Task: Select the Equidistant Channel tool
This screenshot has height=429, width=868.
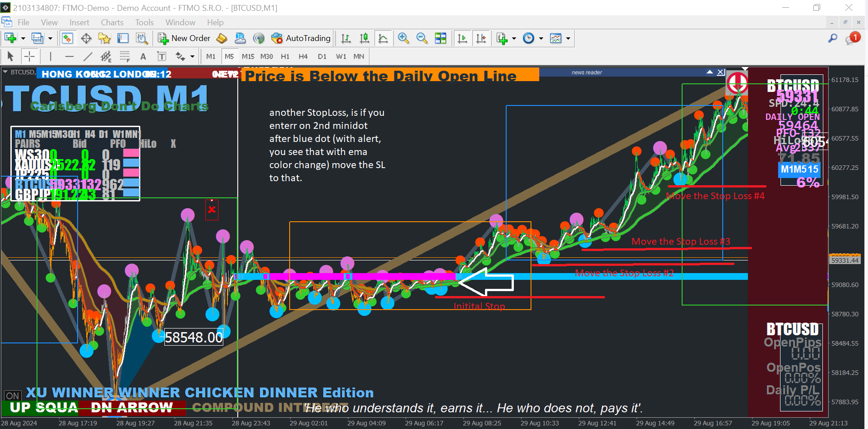Action: tap(106, 56)
